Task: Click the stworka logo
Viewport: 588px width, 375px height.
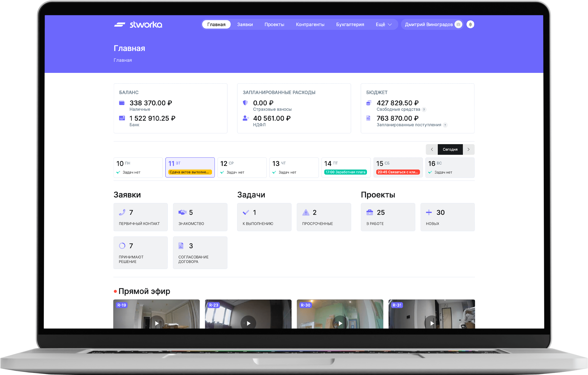Action: tap(138, 24)
